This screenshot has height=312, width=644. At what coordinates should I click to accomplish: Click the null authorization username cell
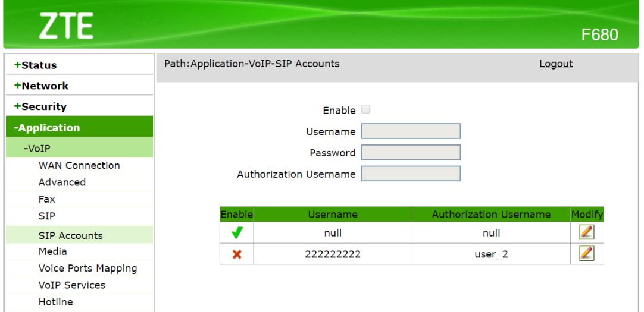tap(491, 233)
